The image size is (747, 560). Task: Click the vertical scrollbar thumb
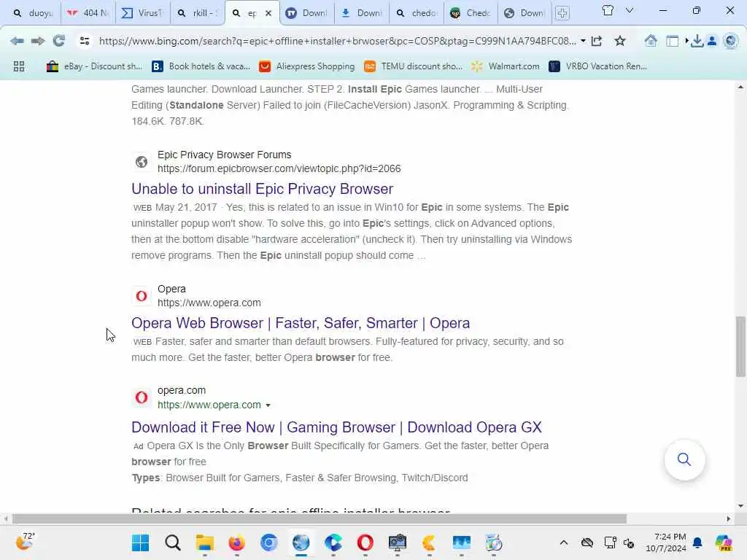[740, 346]
